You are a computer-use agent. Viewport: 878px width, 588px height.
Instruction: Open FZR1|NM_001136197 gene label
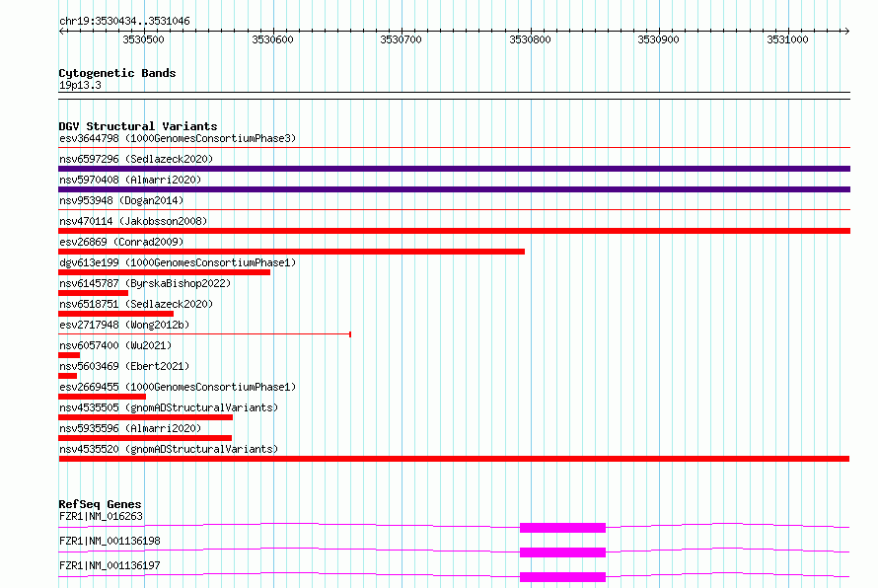(x=110, y=565)
